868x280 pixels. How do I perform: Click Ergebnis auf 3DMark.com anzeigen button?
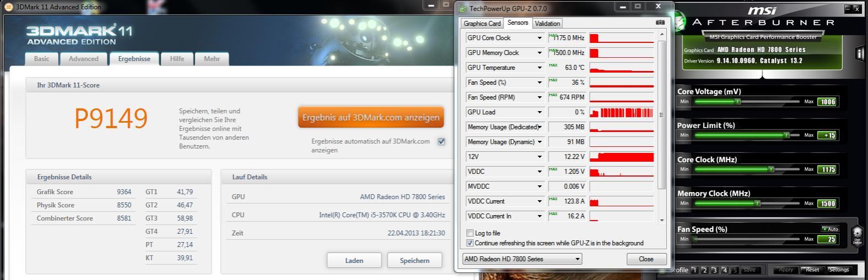tap(371, 117)
